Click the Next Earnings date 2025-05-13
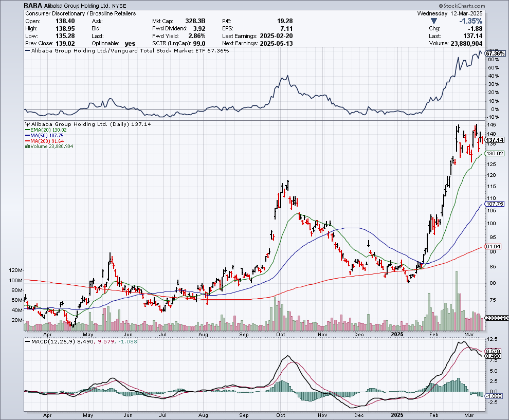 point(276,44)
